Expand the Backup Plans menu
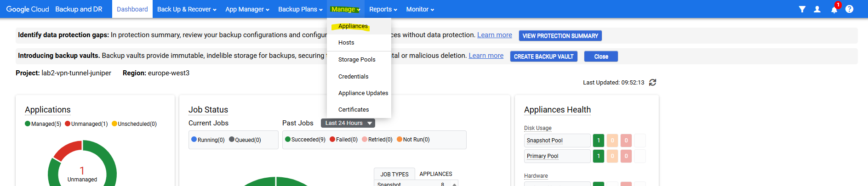The width and height of the screenshot is (868, 186). (300, 9)
